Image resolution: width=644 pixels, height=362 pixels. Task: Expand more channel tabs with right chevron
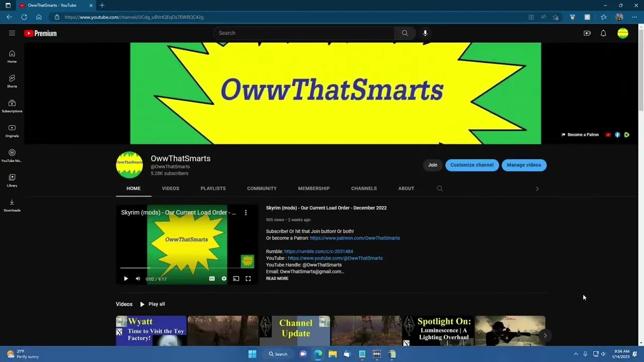[537, 189]
